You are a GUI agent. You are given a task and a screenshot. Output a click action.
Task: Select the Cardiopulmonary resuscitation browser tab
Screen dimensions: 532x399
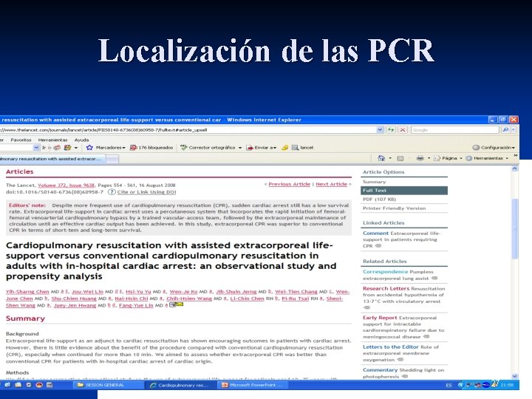(52, 159)
